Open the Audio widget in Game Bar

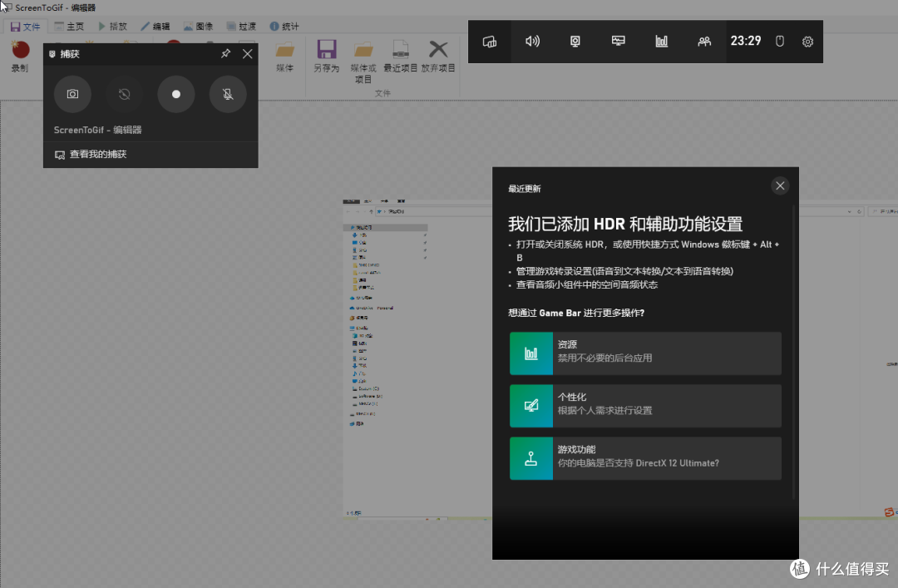coord(533,42)
